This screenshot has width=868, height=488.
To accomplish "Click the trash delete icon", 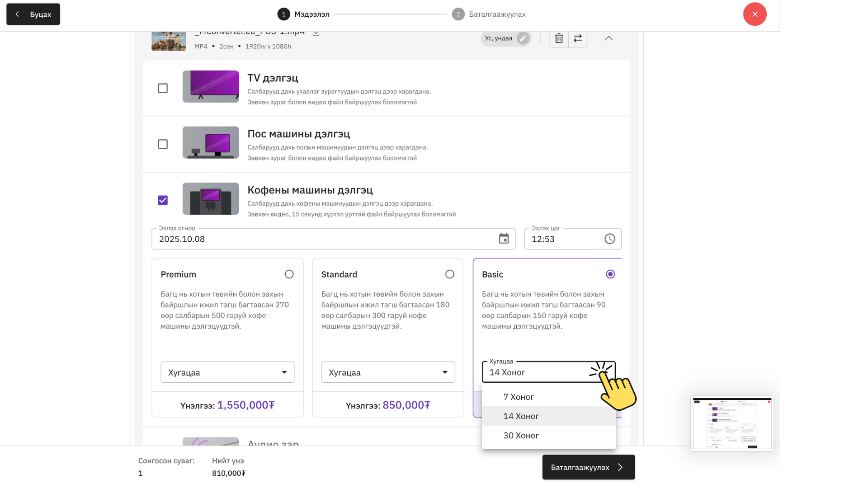I will 559,38.
